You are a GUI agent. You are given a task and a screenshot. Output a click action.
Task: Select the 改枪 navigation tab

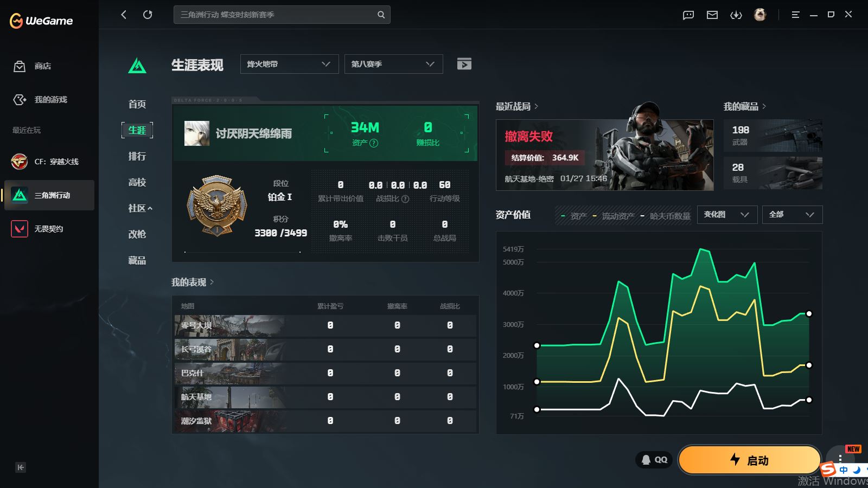(137, 234)
